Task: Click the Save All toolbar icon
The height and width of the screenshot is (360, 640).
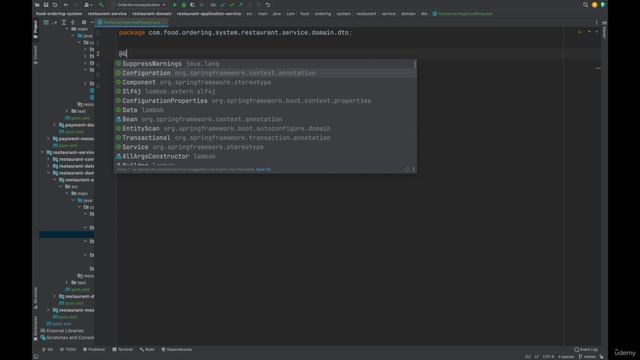Action: point(46,5)
